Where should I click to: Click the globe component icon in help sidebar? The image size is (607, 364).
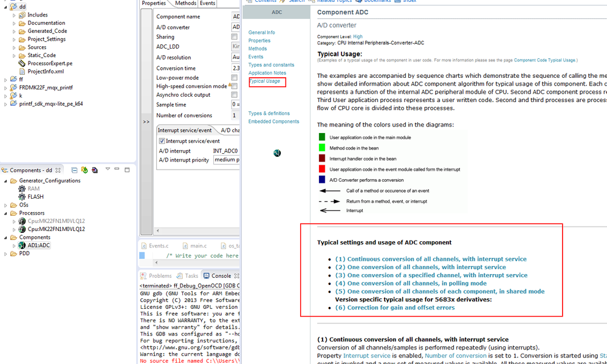277,153
